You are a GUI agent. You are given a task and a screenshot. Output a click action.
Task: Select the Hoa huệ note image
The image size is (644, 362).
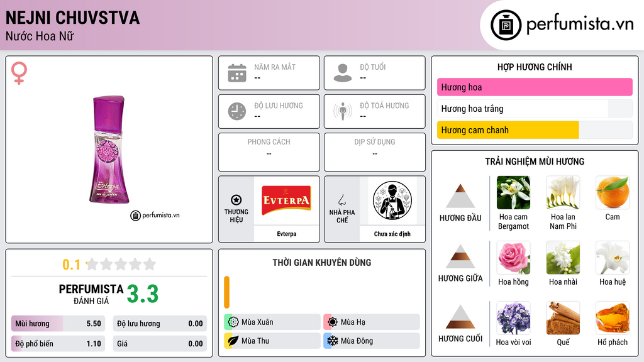[613, 258]
